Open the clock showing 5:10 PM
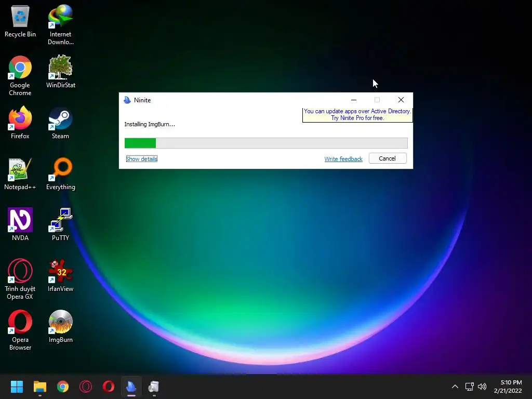532x399 pixels. tap(508, 387)
